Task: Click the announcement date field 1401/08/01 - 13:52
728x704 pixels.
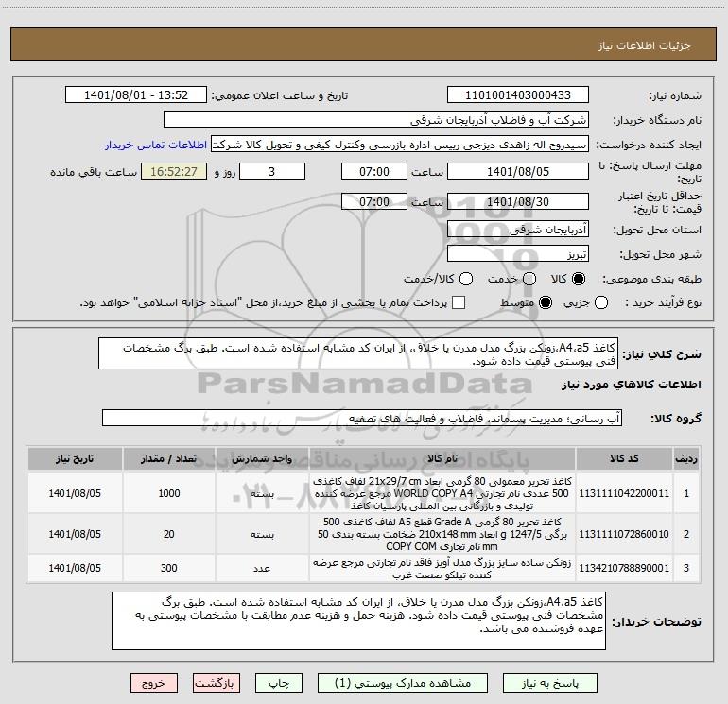Action: [136, 95]
